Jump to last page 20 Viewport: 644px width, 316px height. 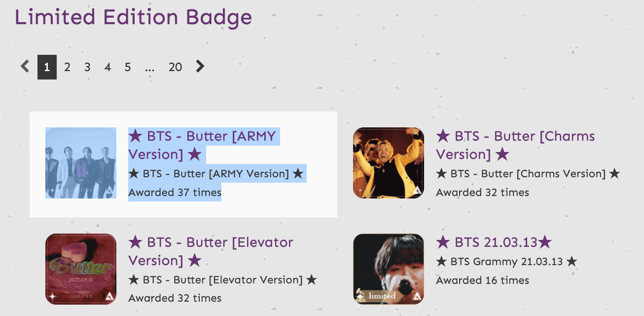pos(175,67)
